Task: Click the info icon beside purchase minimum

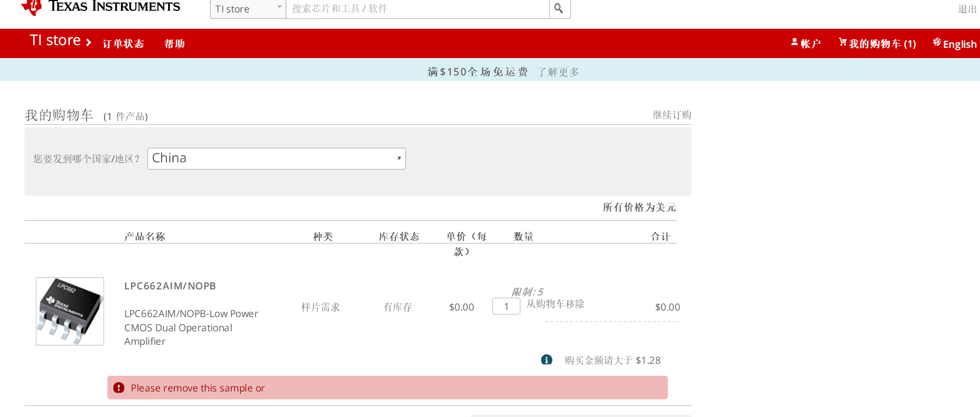Action: 547,359
